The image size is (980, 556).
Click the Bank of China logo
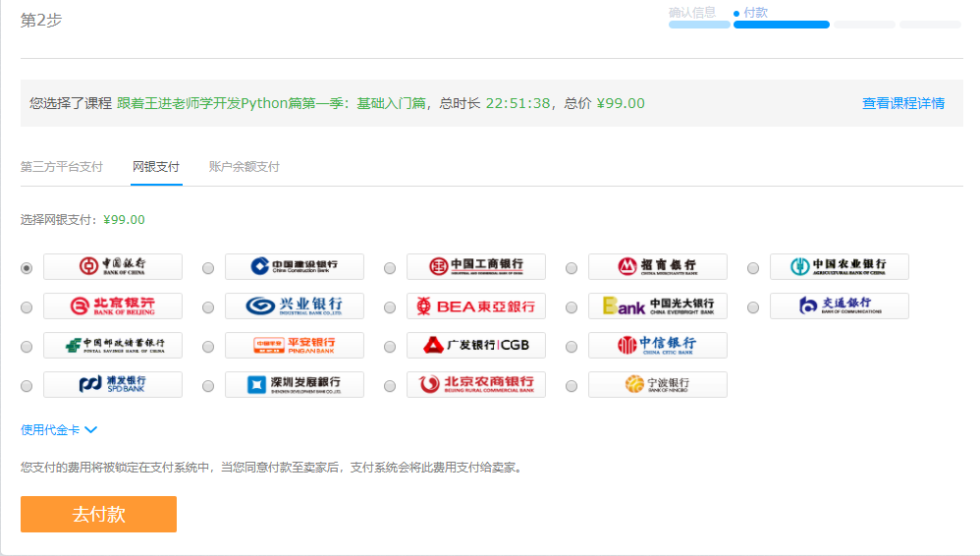click(113, 266)
